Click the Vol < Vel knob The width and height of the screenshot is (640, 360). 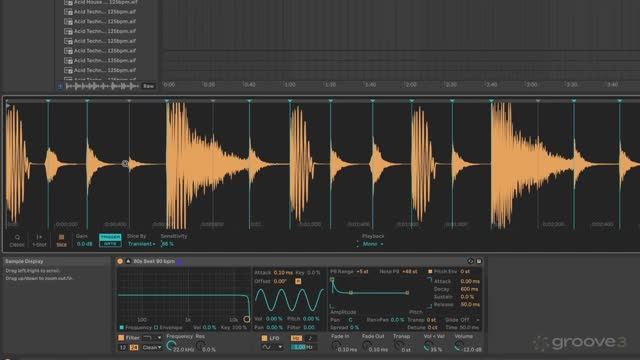click(427, 346)
